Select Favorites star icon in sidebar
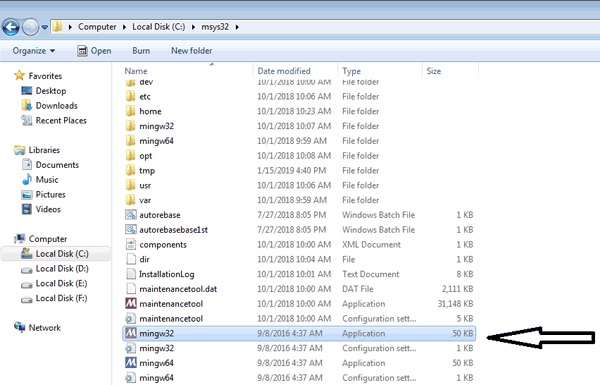 click(20, 76)
